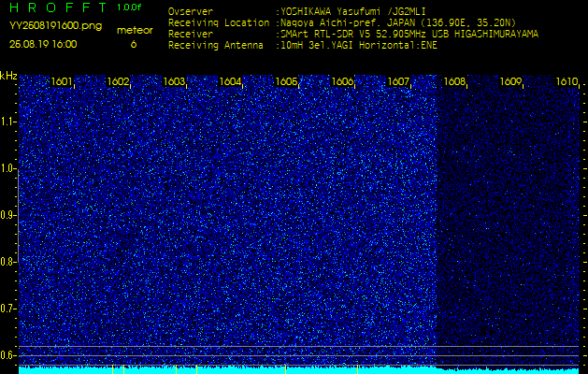Click the date stamp 25.08.19 16:00
The height and width of the screenshot is (374, 588).
(x=43, y=44)
